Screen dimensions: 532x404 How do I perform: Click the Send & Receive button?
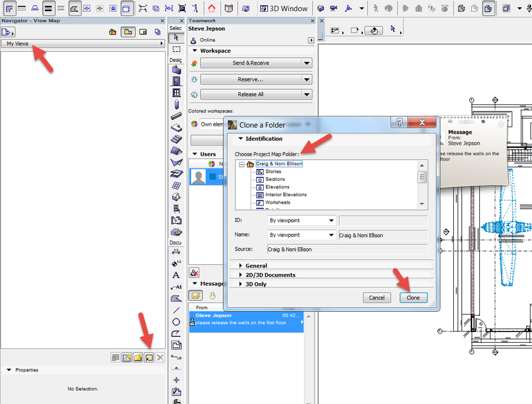click(x=251, y=63)
